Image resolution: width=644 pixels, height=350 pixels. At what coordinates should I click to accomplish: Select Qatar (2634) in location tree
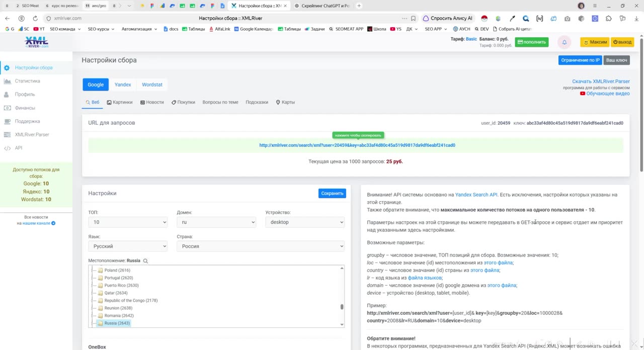(x=116, y=293)
